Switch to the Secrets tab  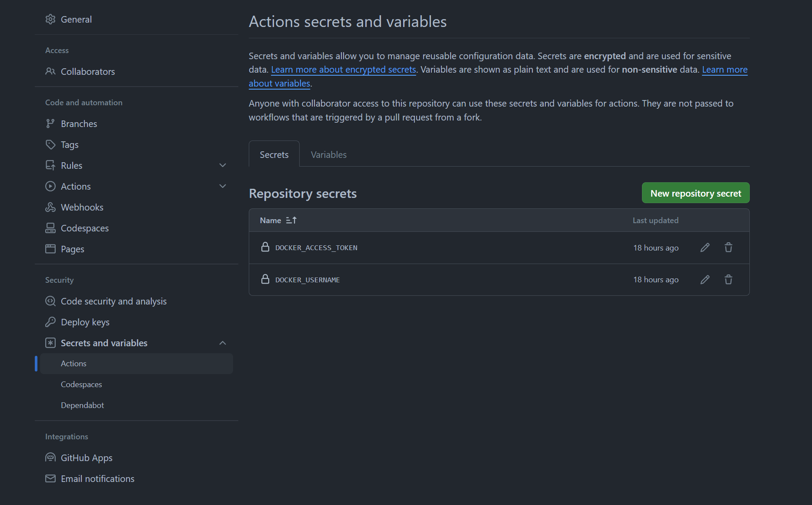(x=274, y=154)
